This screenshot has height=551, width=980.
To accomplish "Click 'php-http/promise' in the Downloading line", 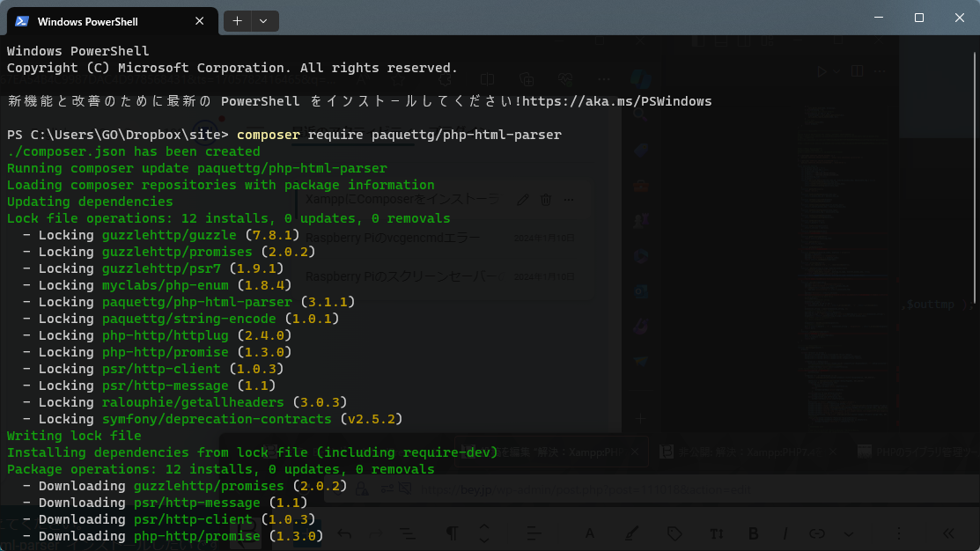I will tap(197, 536).
